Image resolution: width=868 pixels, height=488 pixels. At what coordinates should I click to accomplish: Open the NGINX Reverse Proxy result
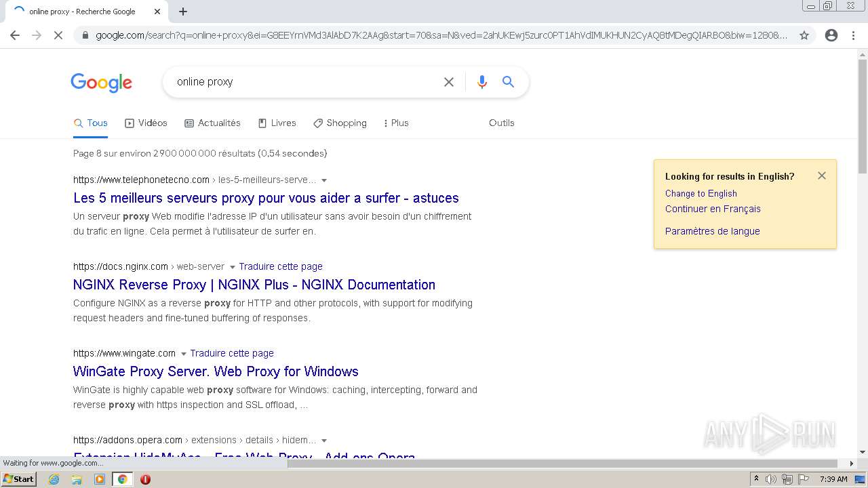(x=254, y=285)
